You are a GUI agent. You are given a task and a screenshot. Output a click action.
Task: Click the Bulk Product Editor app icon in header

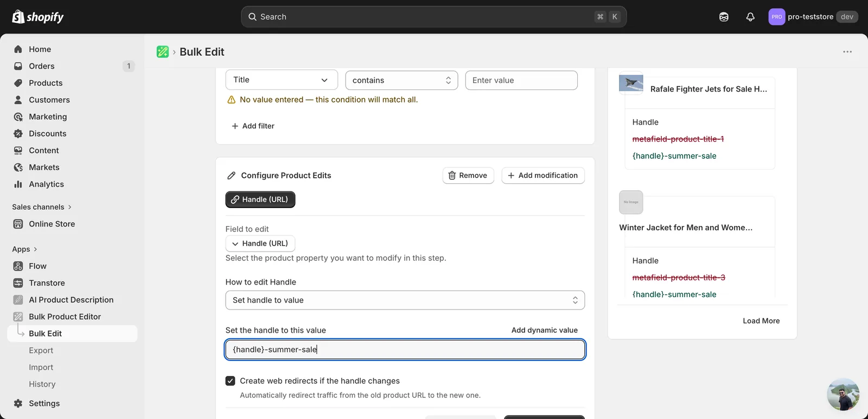click(x=163, y=51)
